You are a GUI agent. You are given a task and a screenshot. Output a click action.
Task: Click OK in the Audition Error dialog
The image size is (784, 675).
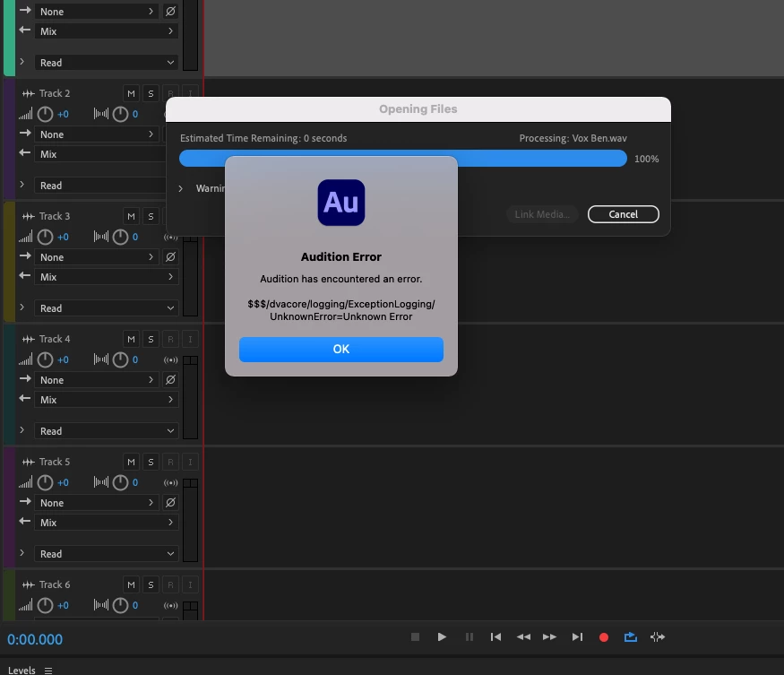(341, 349)
